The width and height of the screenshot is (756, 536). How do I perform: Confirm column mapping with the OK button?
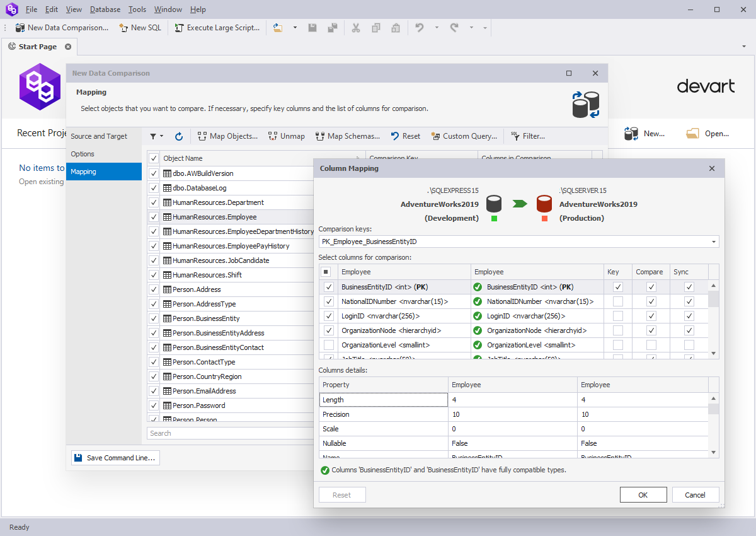coord(643,494)
